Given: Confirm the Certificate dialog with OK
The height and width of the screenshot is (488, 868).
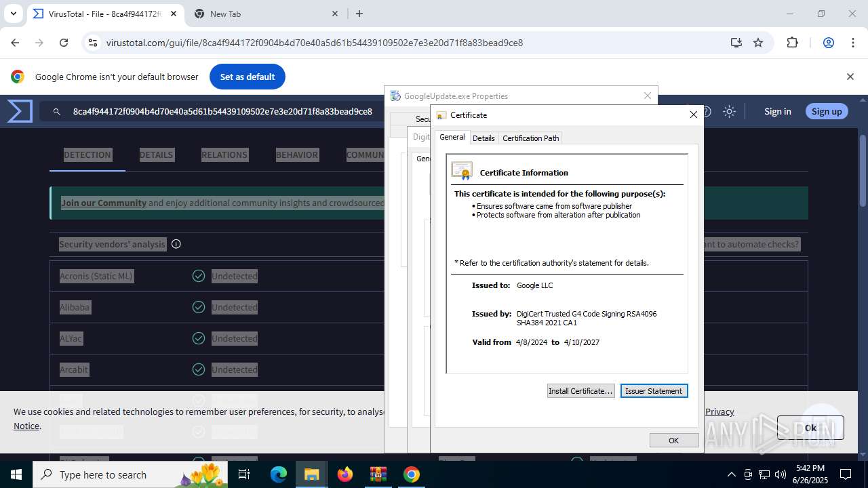Looking at the screenshot, I should pos(674,441).
